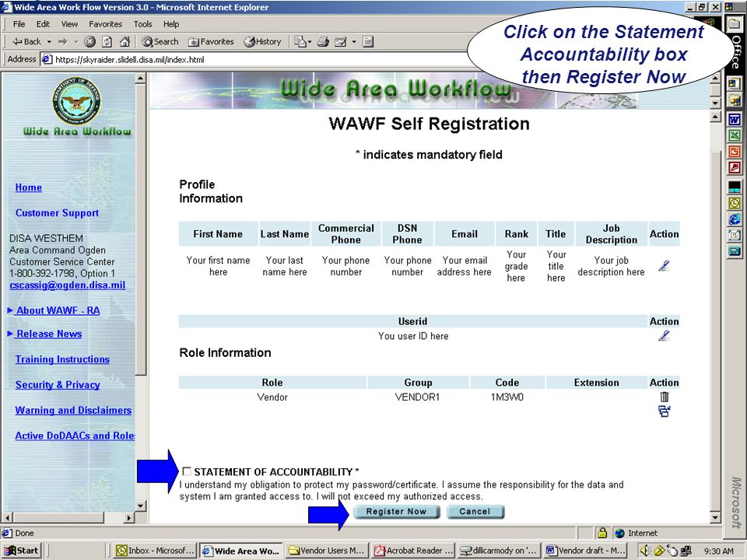Screen dimensions: 747x560
Task: Open the View menu
Action: pyautogui.click(x=69, y=24)
